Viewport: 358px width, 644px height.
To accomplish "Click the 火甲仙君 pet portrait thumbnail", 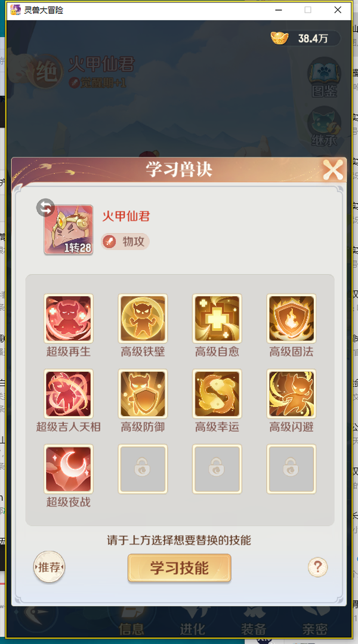I will coord(69,230).
